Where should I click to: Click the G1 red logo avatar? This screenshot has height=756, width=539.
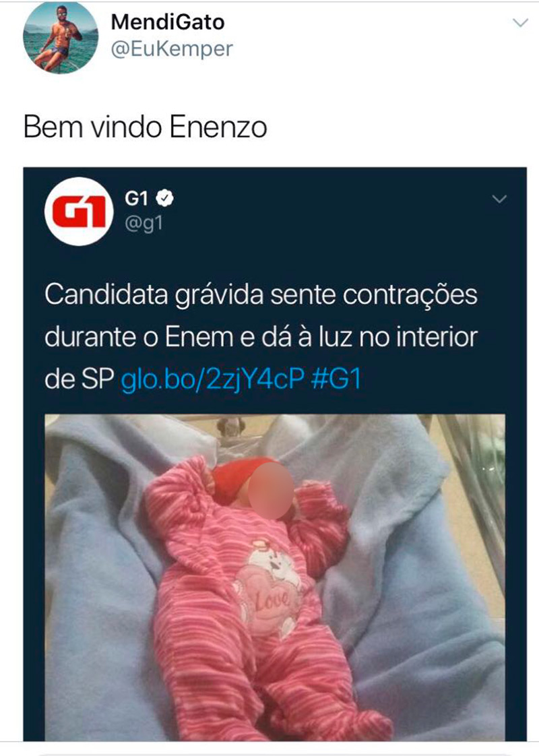click(x=79, y=212)
